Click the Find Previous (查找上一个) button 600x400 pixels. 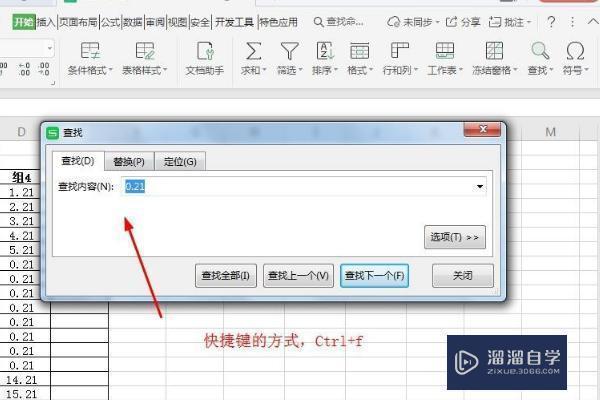pos(298,276)
